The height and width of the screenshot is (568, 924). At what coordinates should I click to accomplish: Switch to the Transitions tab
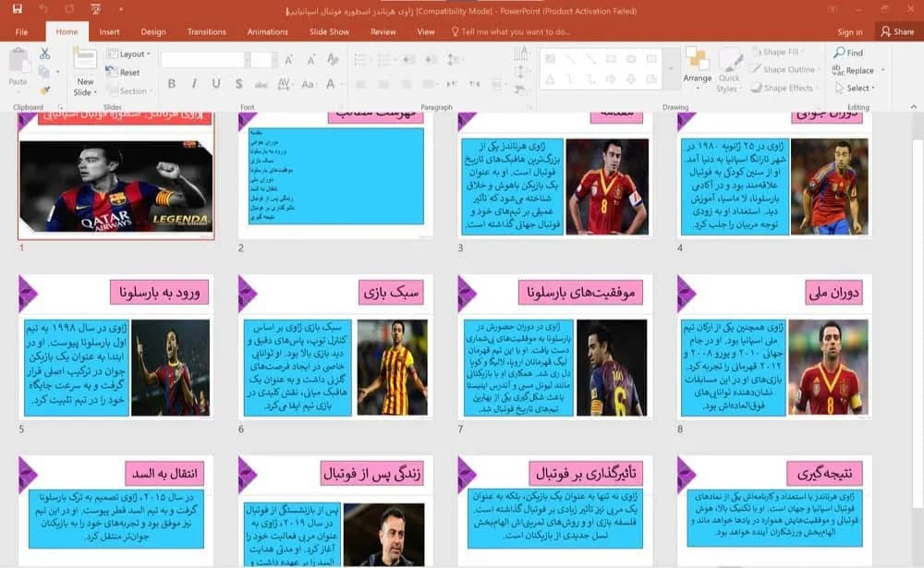[206, 31]
